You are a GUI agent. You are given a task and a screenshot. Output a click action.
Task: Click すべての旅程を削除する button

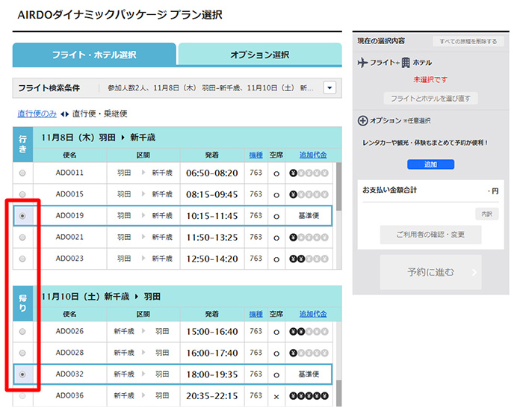click(468, 41)
